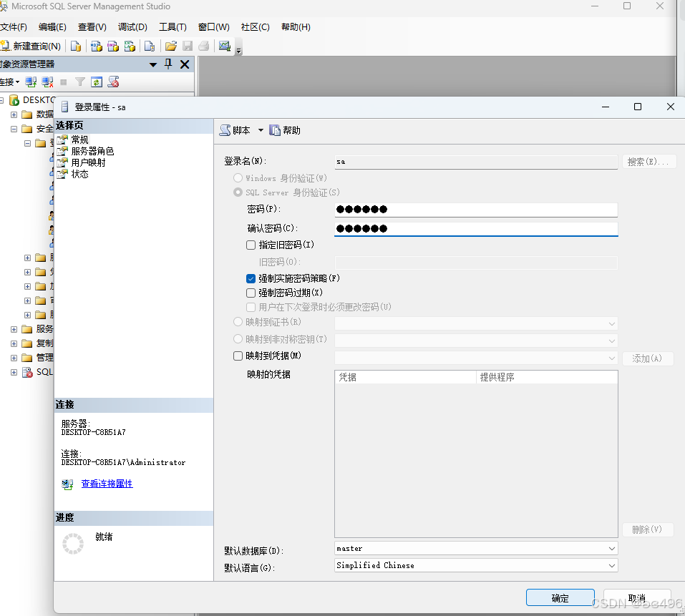The width and height of the screenshot is (685, 616).
Task: Open 工具(T) Tools menu
Action: point(173,27)
